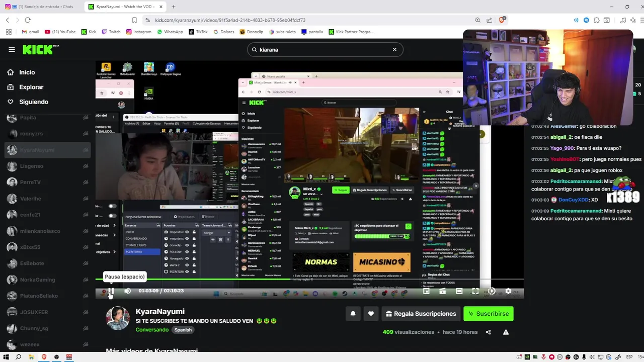Clear the kiarana search text
Viewport: 644px width, 362px height.
point(394,49)
